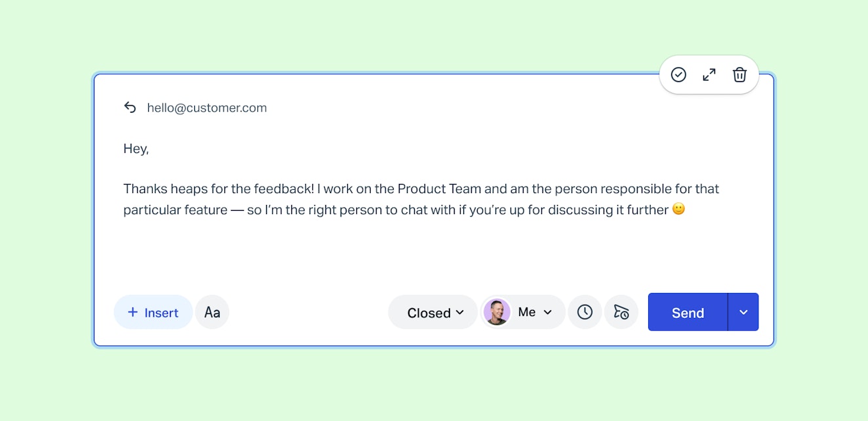Click the circled checkmark icon
This screenshot has width=868, height=421.
678,75
